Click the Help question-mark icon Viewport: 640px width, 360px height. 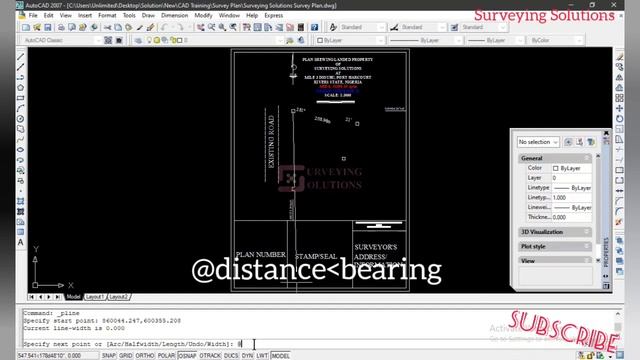(314, 27)
